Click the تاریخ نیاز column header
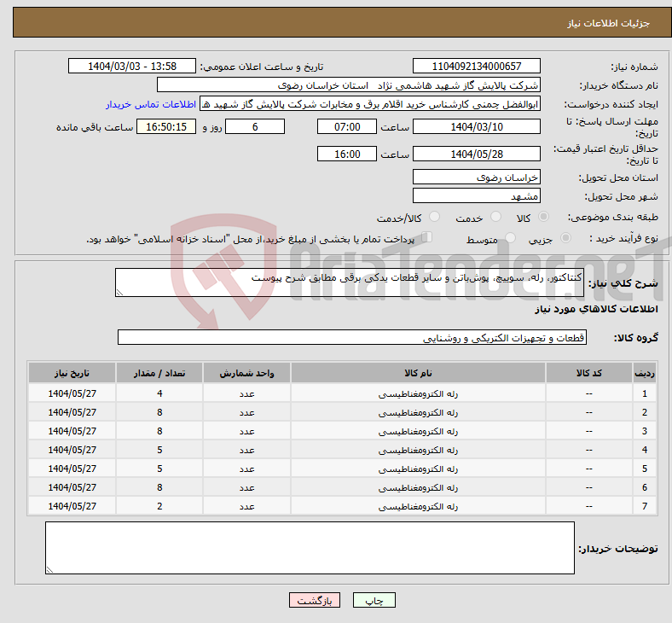672x623 pixels. click(x=72, y=374)
